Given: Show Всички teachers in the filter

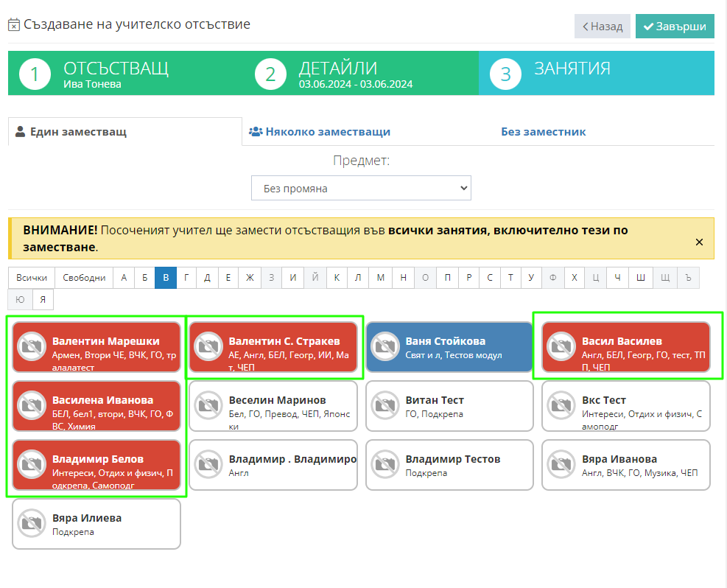Looking at the screenshot, I should click(32, 278).
